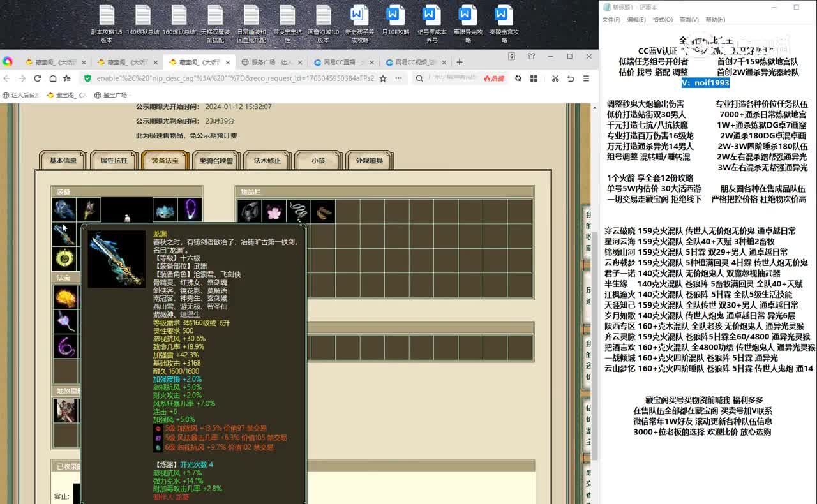Click the grey helmet inventory item
The height and width of the screenshot is (504, 817).
tap(250, 211)
